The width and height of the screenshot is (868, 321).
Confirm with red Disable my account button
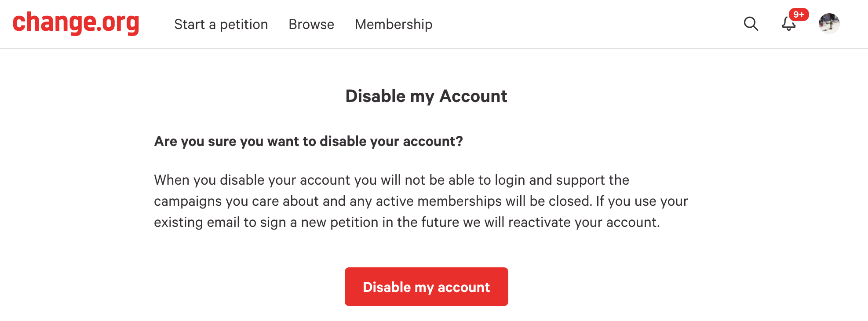[x=427, y=287]
